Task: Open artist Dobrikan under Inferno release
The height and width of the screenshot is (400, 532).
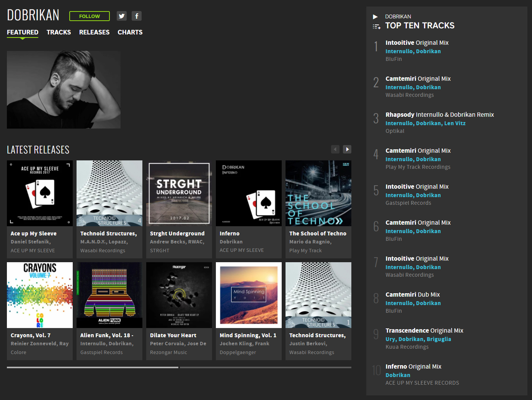Action: tap(231, 242)
